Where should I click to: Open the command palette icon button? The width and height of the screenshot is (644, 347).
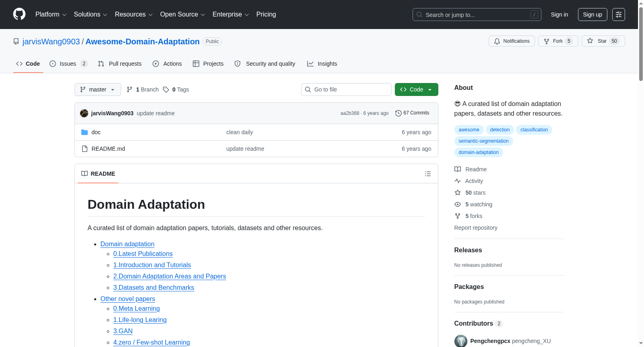[619, 15]
